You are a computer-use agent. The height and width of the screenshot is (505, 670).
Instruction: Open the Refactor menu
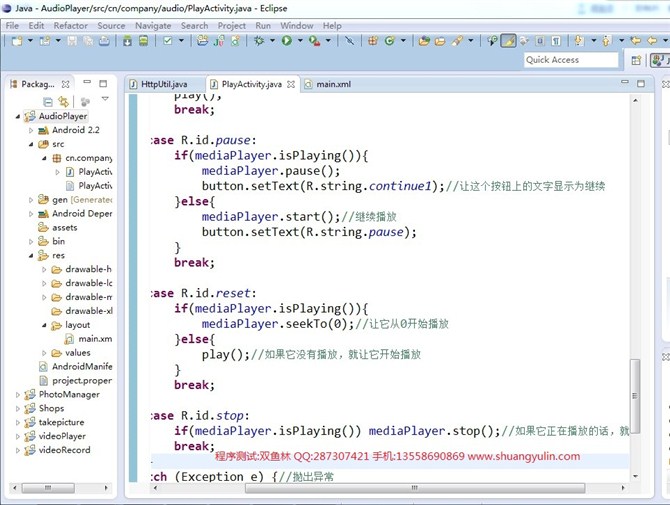tap(71, 26)
